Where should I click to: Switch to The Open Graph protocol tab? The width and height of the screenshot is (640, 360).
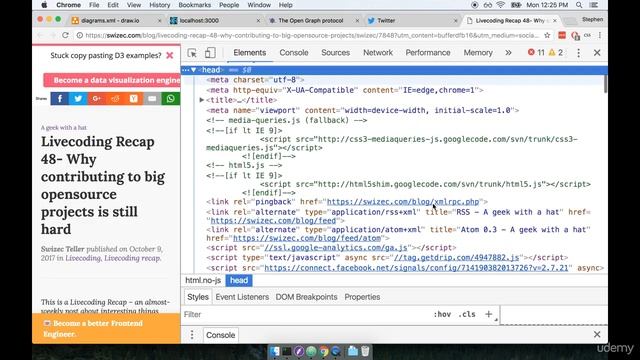[313, 20]
